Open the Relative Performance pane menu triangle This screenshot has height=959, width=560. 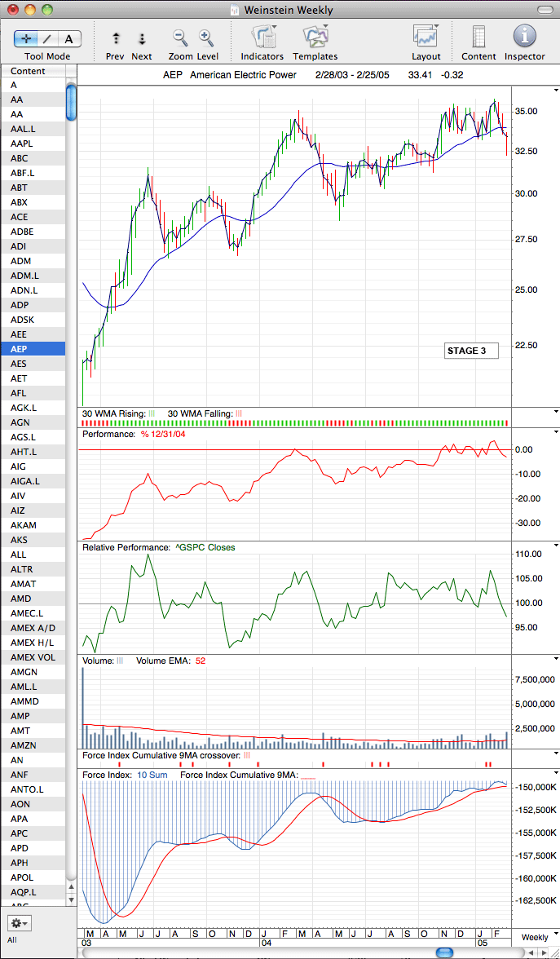pos(556,545)
